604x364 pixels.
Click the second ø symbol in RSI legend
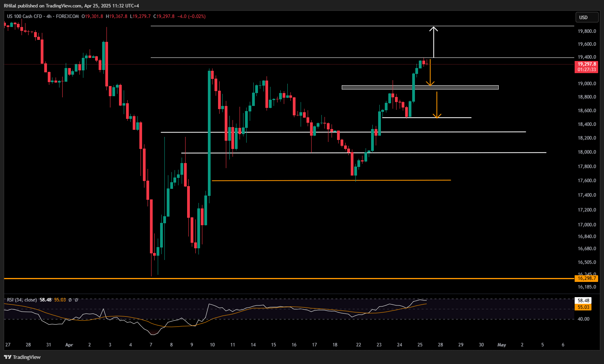pos(76,300)
